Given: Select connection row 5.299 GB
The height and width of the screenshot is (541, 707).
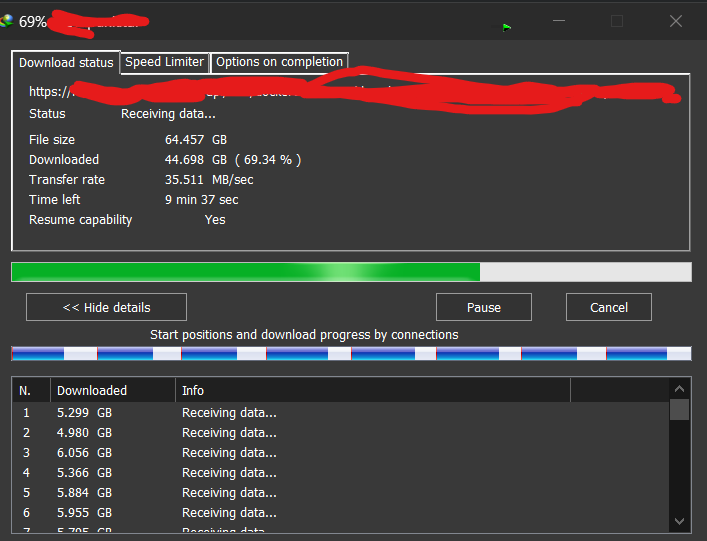Looking at the screenshot, I should pyautogui.click(x=340, y=413).
